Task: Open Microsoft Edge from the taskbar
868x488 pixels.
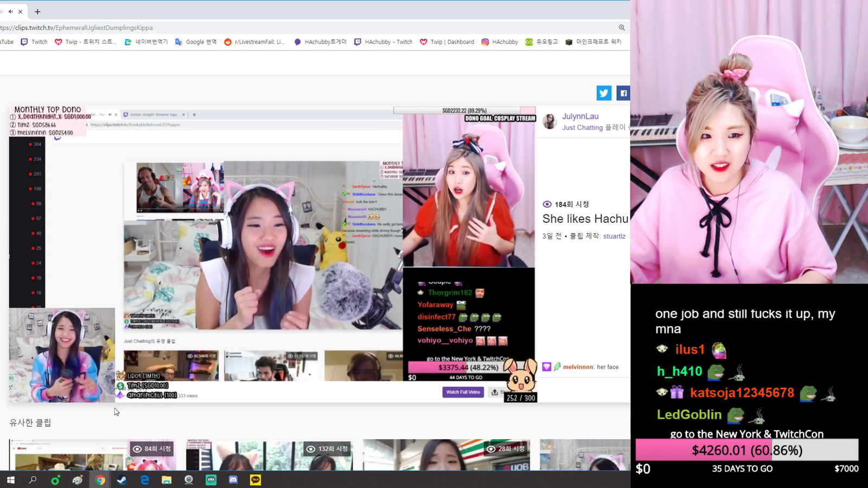Action: [x=144, y=480]
